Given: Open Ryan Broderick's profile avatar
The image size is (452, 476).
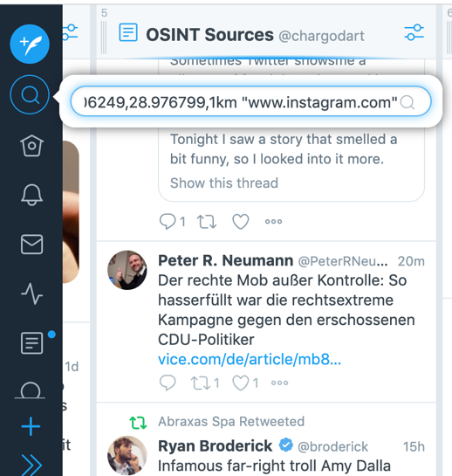Looking at the screenshot, I should (127, 455).
